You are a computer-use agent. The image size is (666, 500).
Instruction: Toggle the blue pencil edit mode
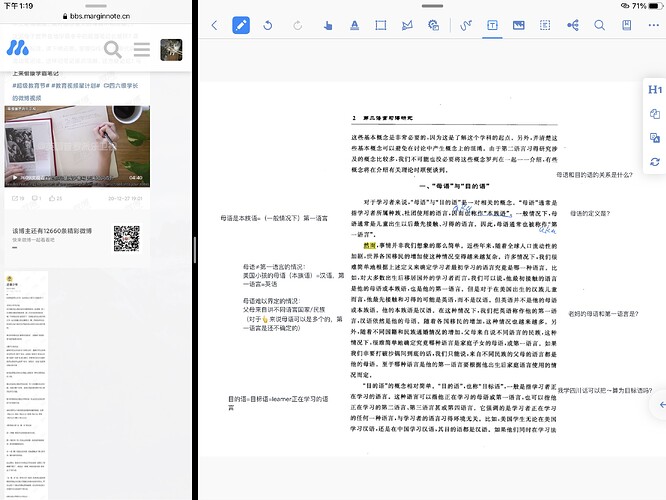pyautogui.click(x=241, y=25)
